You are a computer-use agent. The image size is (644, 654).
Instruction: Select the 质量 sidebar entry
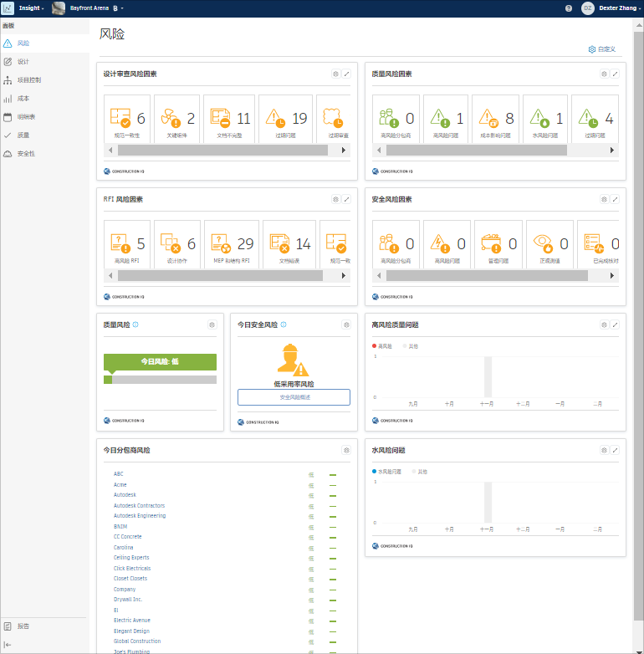44,135
